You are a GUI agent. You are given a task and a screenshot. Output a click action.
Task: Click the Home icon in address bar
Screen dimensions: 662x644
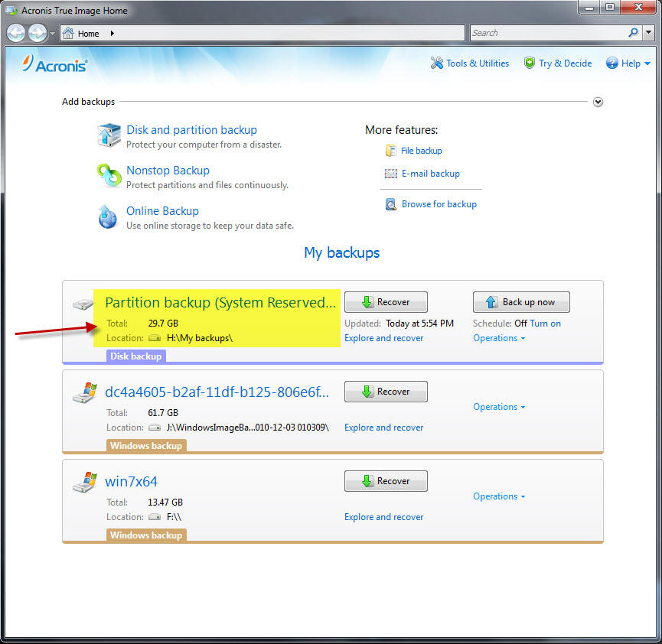point(68,34)
